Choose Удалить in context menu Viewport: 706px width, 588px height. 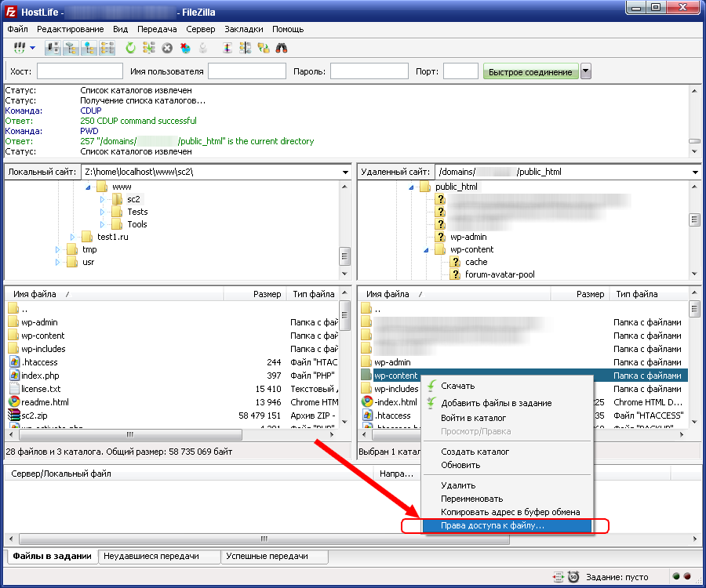click(507, 485)
